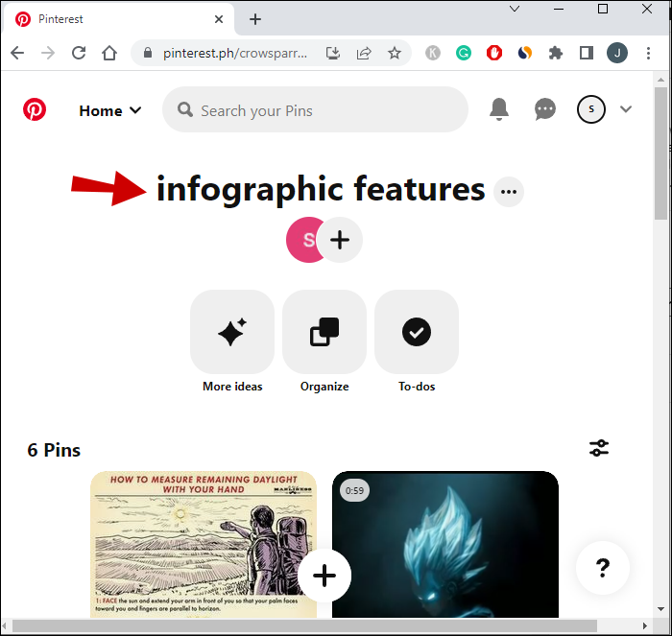Open the To-dos checkmark tile
672x636 pixels.
click(417, 332)
